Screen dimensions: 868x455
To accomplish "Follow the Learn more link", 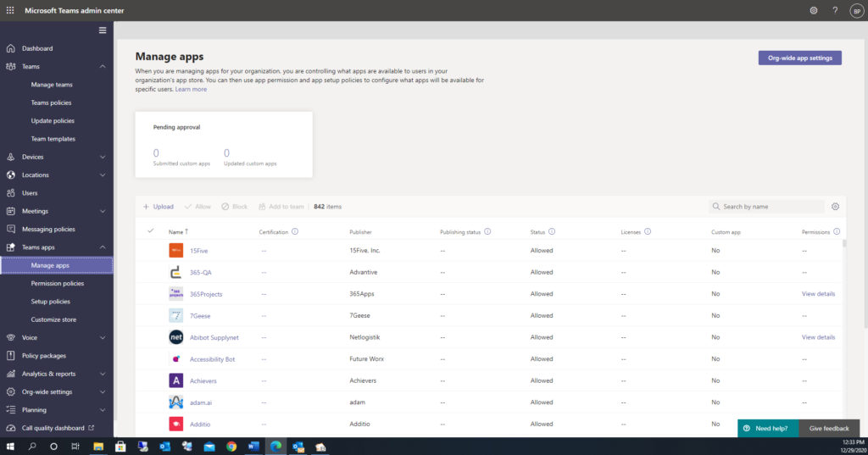I will 191,89.
